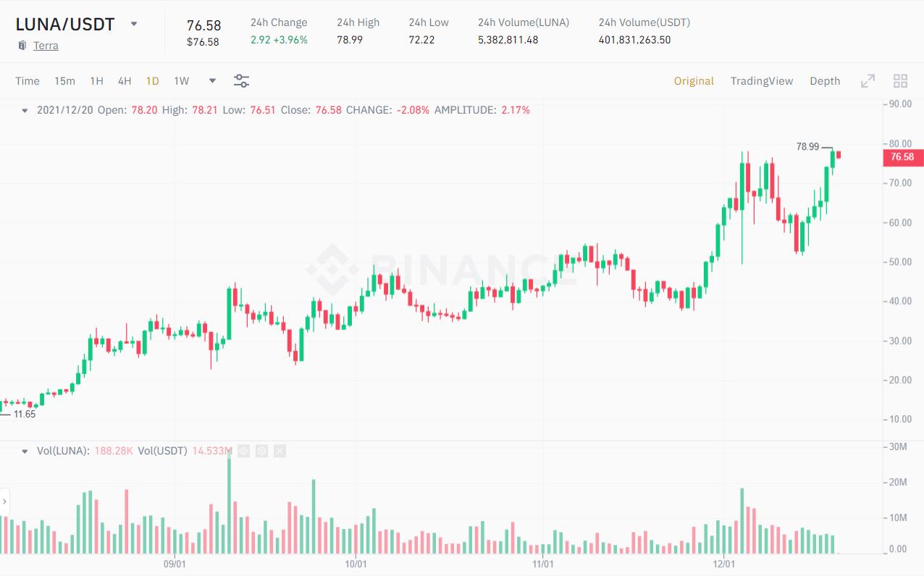This screenshot has width=924, height=576.
Task: Click the 24h Volume(USDT) value 401,831,263.50
Action: 634,40
